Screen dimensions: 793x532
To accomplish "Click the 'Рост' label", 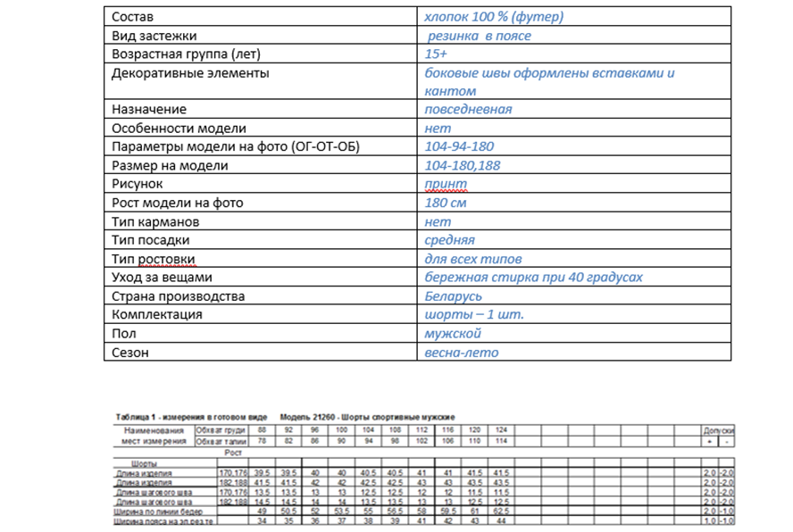I will (x=233, y=453).
